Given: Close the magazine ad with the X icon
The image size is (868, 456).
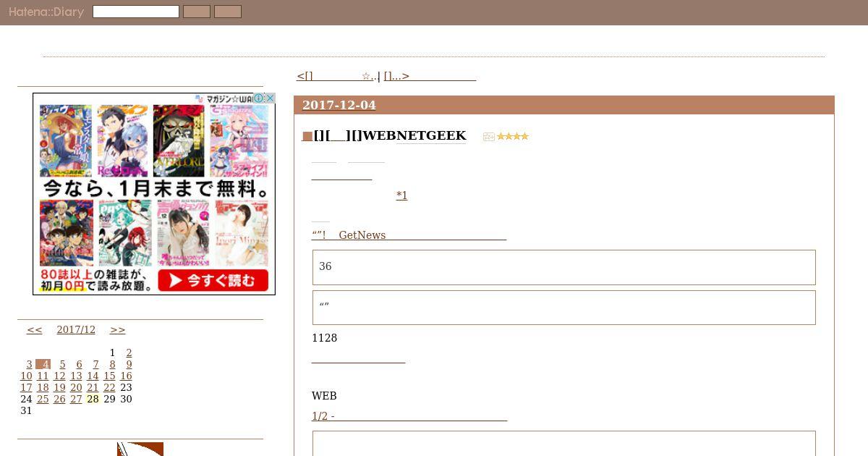Looking at the screenshot, I should (270, 98).
